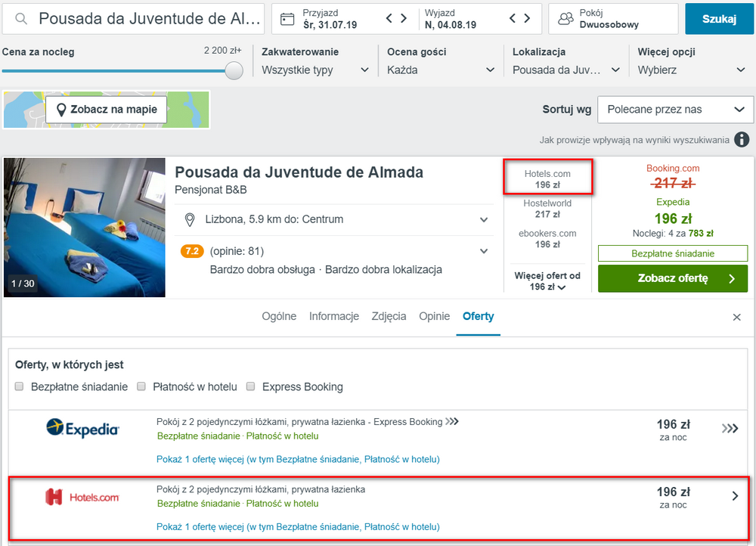Click the calendar icon by Przyjazd
This screenshot has height=546, width=756.
(287, 20)
